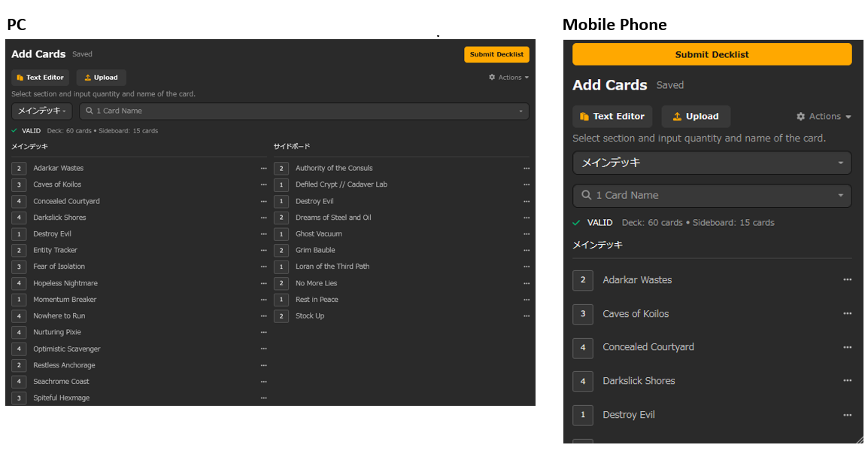Open options menu for Darkslick Shores in PC view
This screenshot has width=868, height=451.
[x=263, y=218]
